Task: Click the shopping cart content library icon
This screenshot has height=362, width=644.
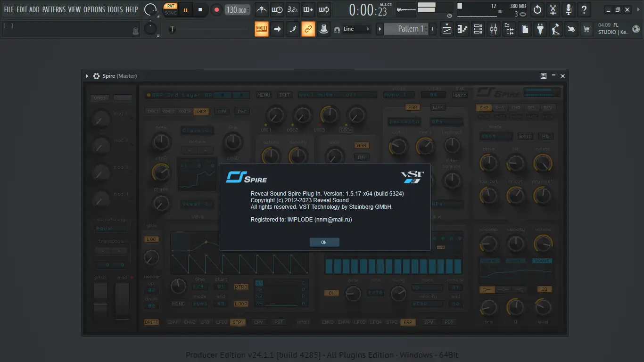Action: [586, 29]
